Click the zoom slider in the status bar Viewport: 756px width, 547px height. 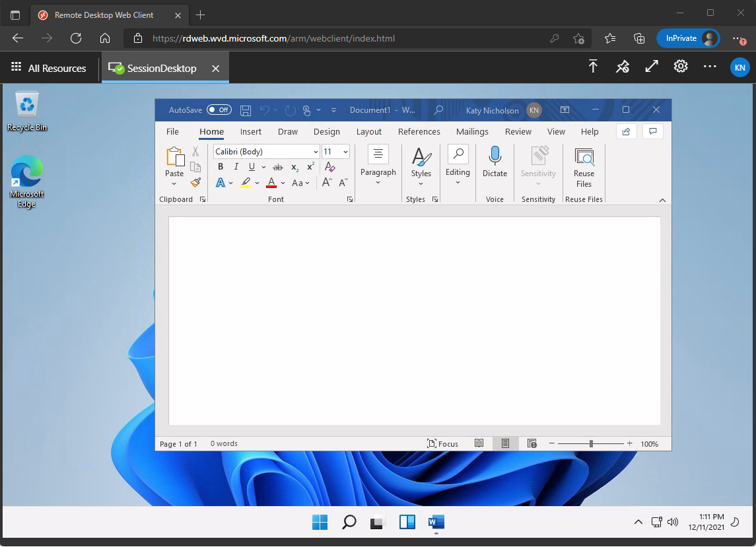[x=590, y=443]
